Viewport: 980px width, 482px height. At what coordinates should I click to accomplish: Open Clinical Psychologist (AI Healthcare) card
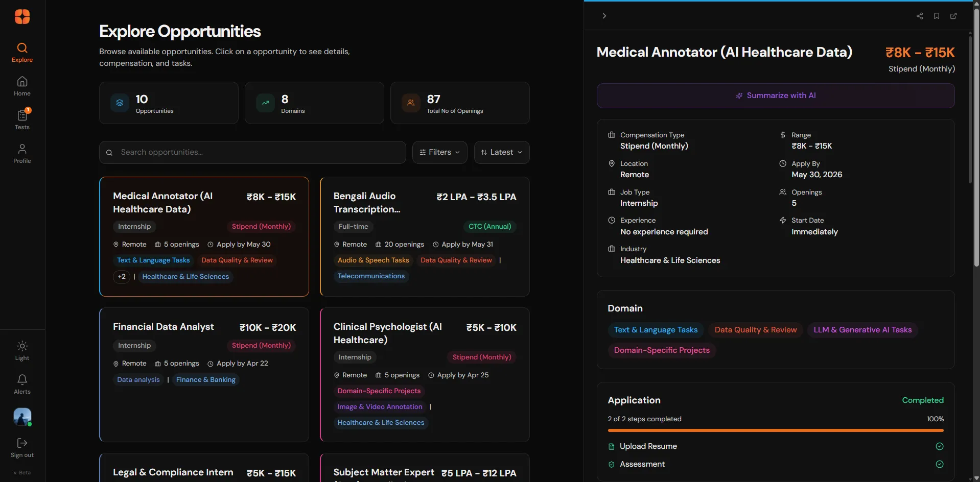pyautogui.click(x=425, y=374)
